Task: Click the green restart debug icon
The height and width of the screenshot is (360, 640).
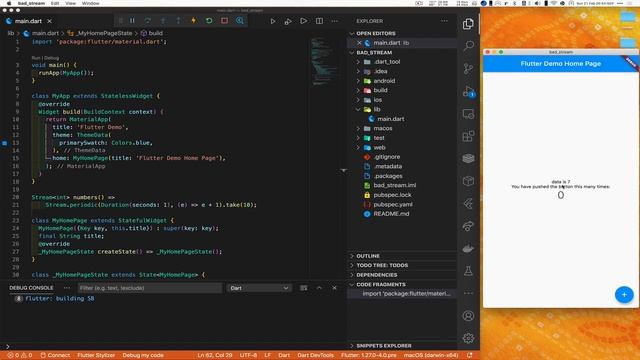Action: 209,20
